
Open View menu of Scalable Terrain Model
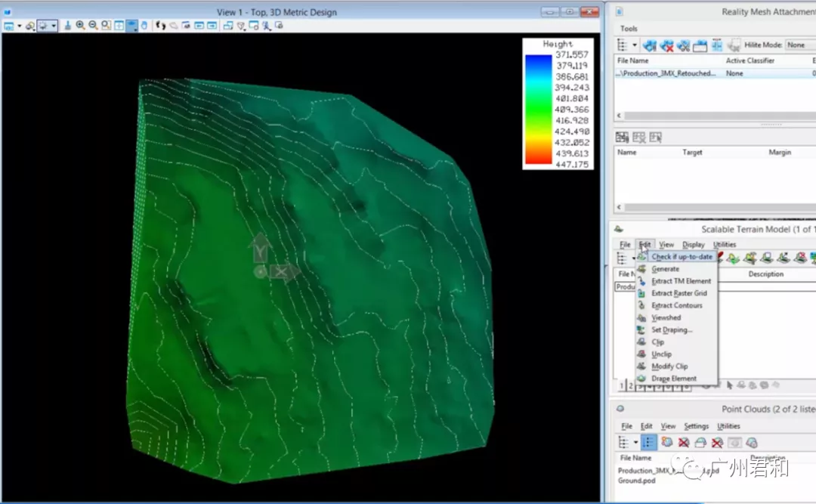[x=666, y=244]
